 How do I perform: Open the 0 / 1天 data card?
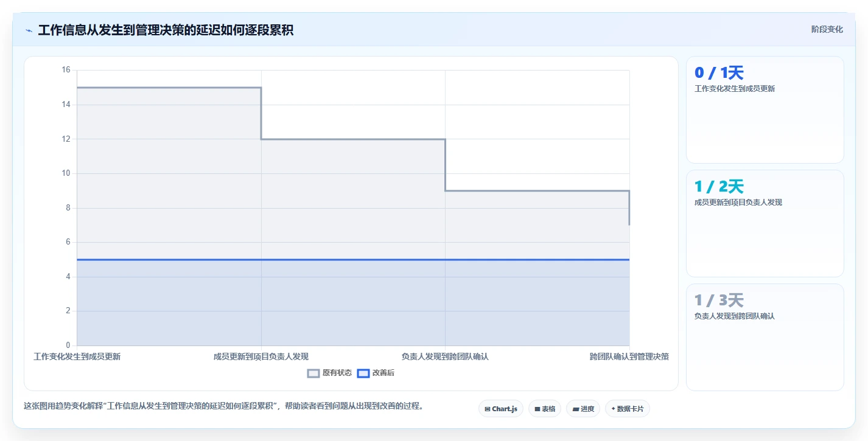(765, 109)
